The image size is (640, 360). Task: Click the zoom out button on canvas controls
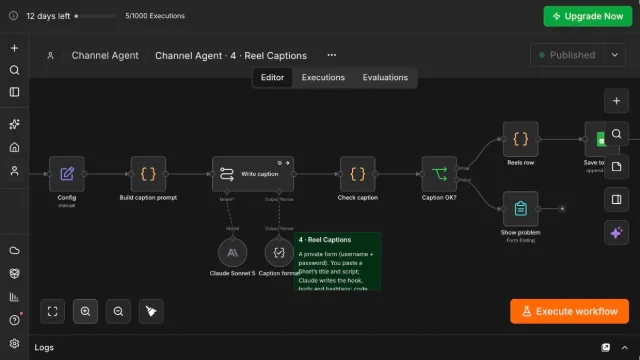pyautogui.click(x=118, y=311)
